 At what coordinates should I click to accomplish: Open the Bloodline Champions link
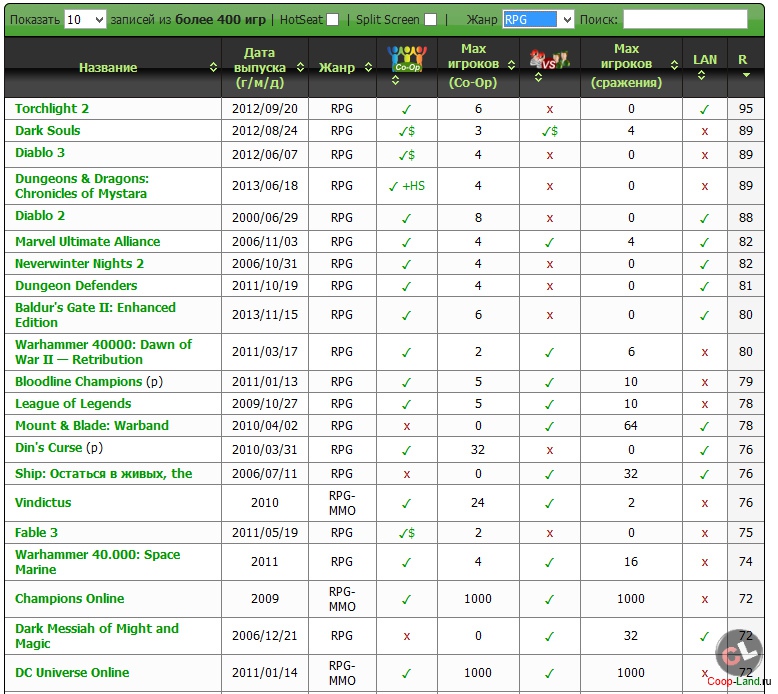[x=78, y=381]
